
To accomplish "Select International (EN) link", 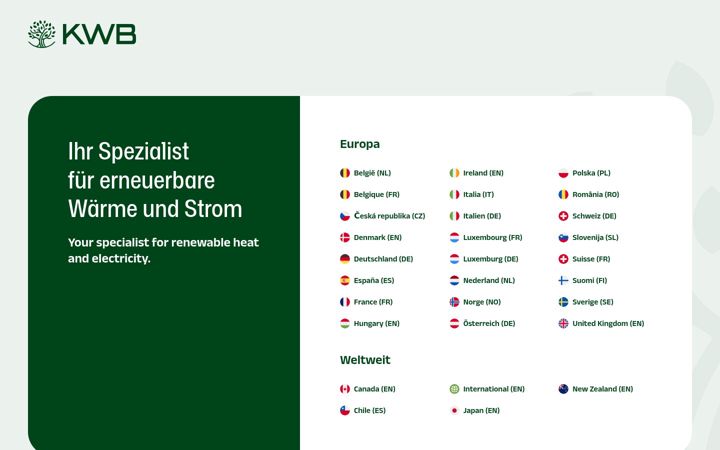I will (494, 389).
